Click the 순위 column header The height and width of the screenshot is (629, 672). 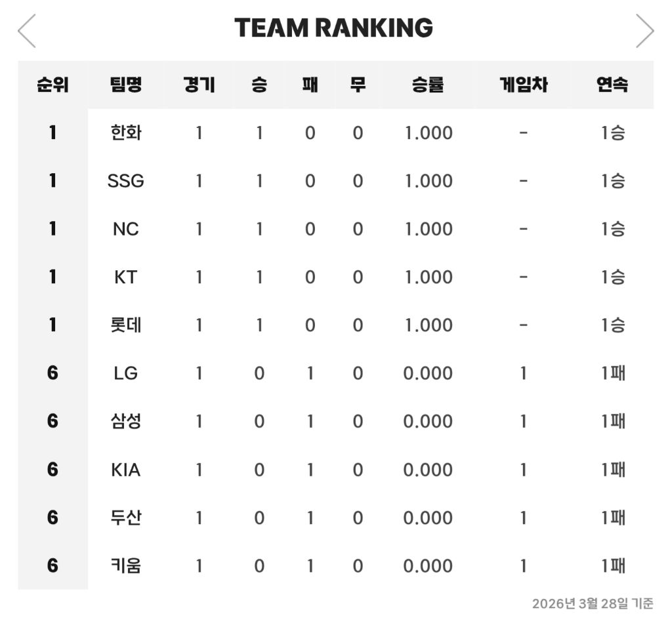pos(52,85)
